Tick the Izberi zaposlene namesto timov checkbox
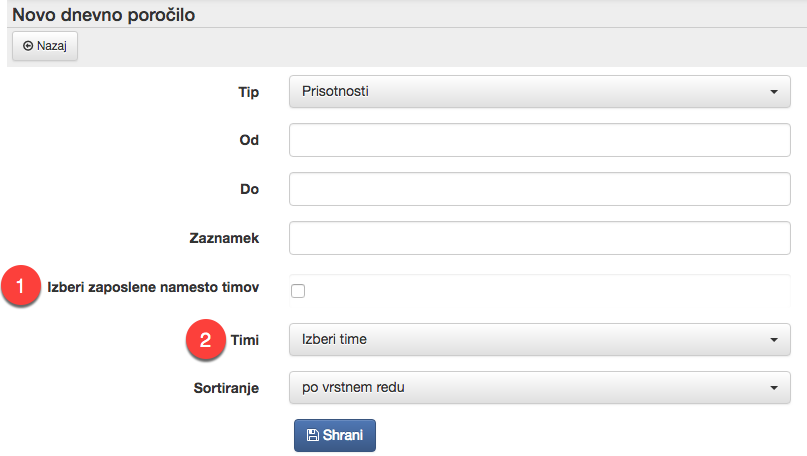807x456 pixels. pyautogui.click(x=297, y=291)
